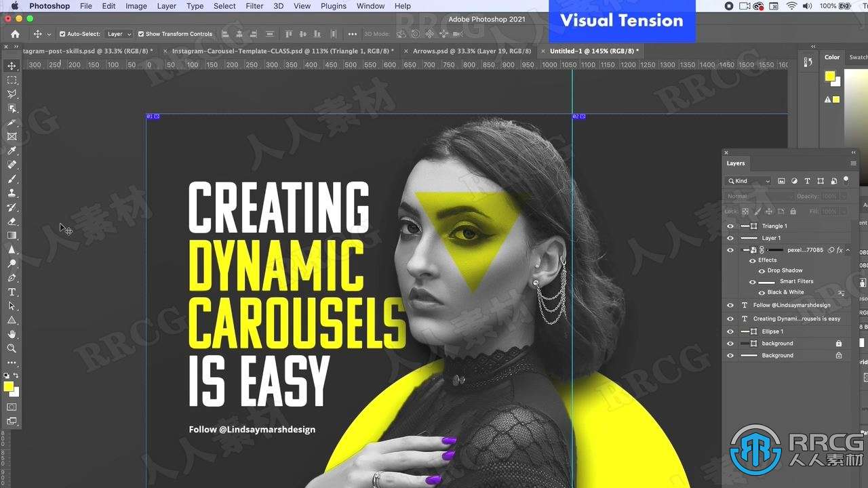Collapse effects on pexel layer
868x488 pixels.
[x=848, y=250]
